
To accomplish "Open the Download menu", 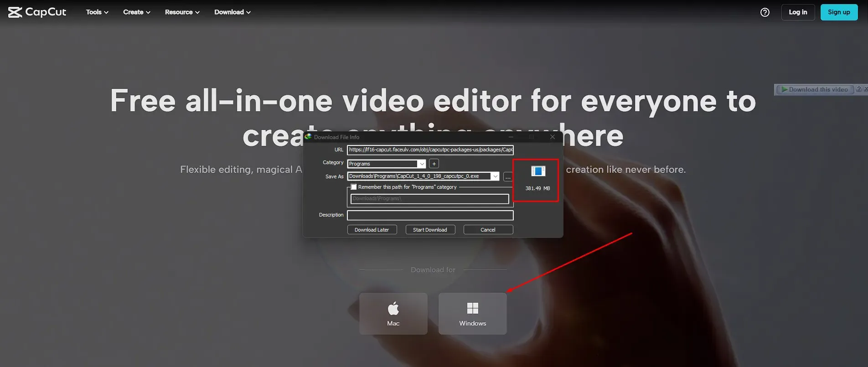I will click(x=232, y=12).
